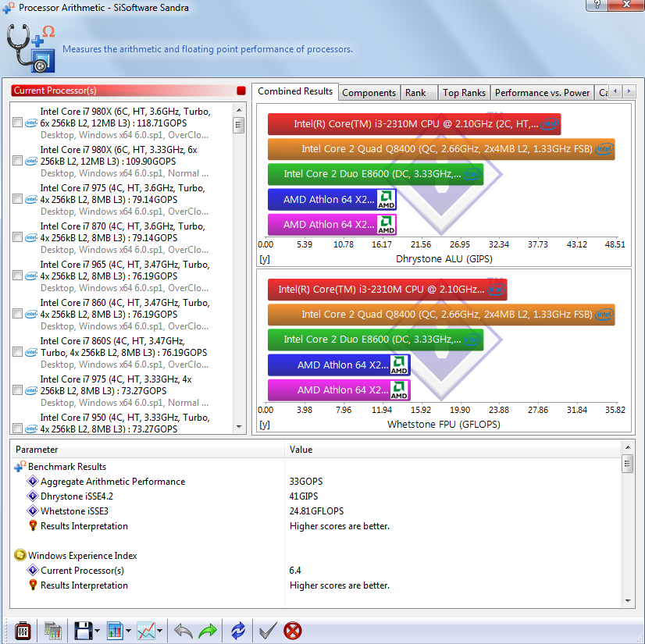Click the line graph toolbar icon
The width and height of the screenshot is (645, 644).
click(x=146, y=631)
